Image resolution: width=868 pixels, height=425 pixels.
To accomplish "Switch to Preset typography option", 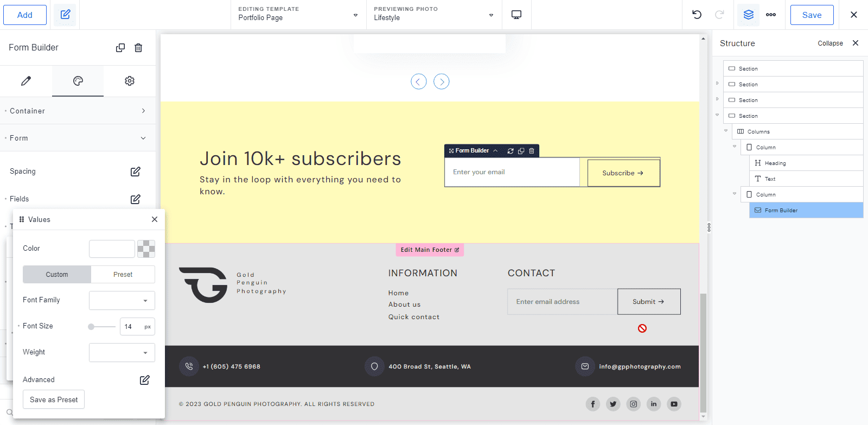I will click(123, 275).
